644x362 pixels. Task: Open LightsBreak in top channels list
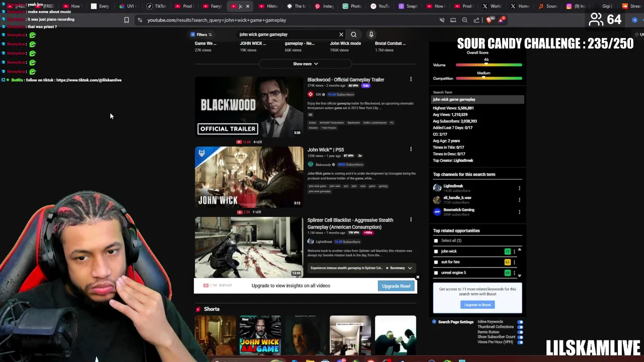[453, 186]
